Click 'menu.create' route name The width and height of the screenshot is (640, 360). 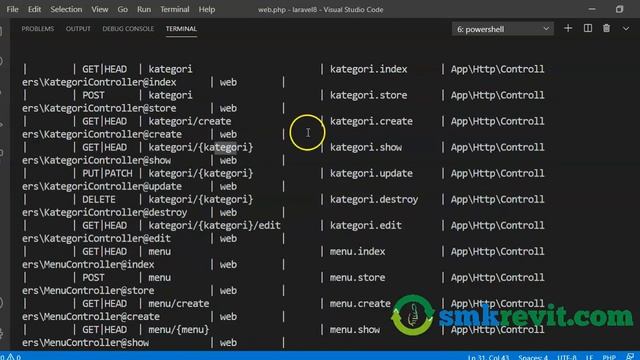(360, 304)
